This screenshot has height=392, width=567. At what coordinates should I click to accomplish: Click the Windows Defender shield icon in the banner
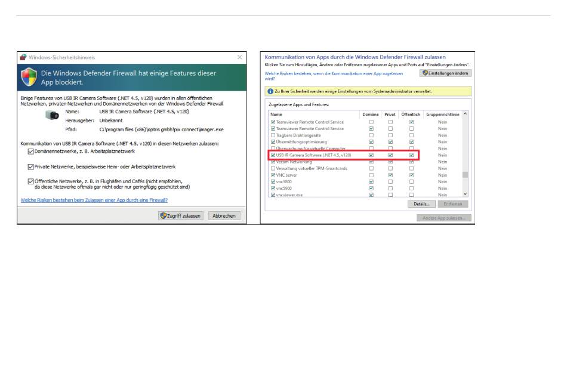(29, 77)
